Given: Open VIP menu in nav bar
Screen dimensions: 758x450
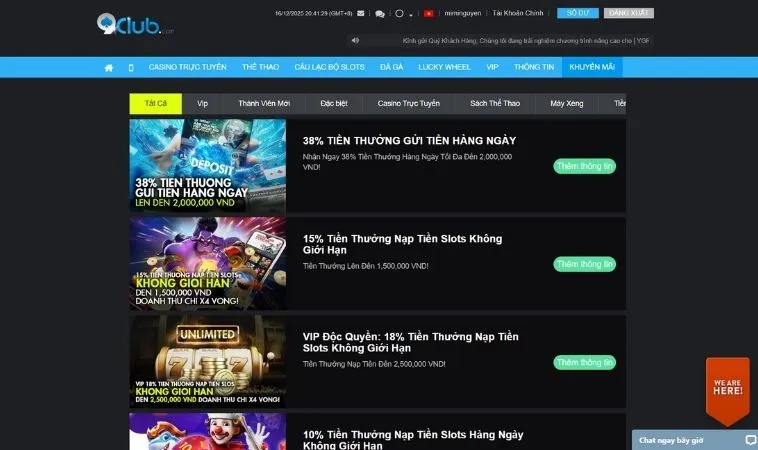Looking at the screenshot, I should coord(492,67).
